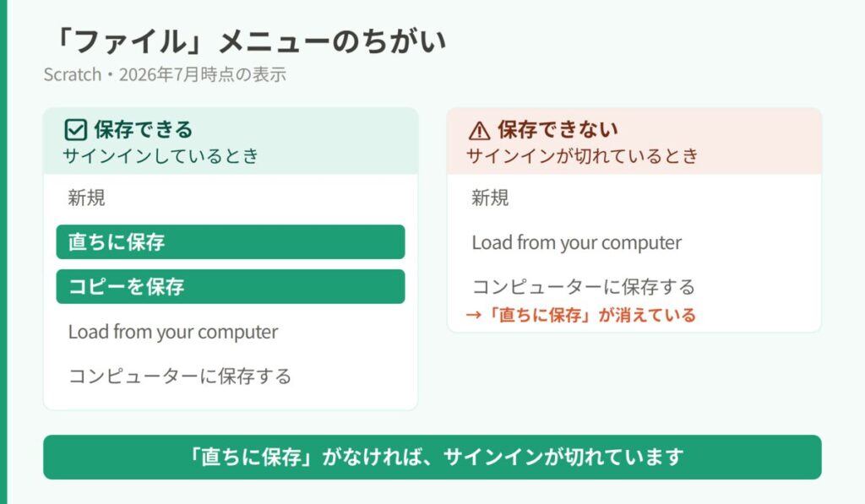
Task: Open Load from your computer in right panel
Action: (x=576, y=242)
